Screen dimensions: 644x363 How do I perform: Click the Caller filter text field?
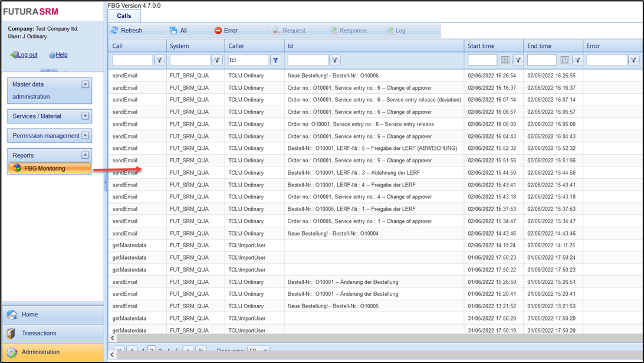pyautogui.click(x=248, y=60)
